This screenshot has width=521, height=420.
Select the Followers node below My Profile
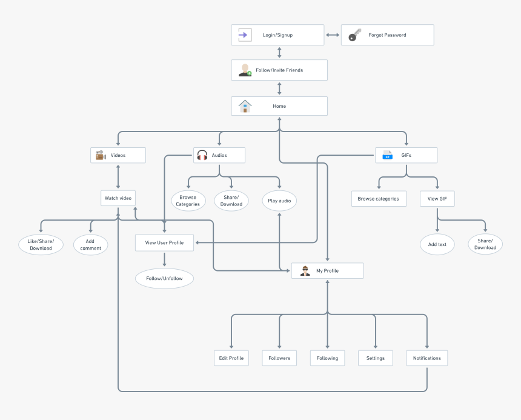pos(279,358)
